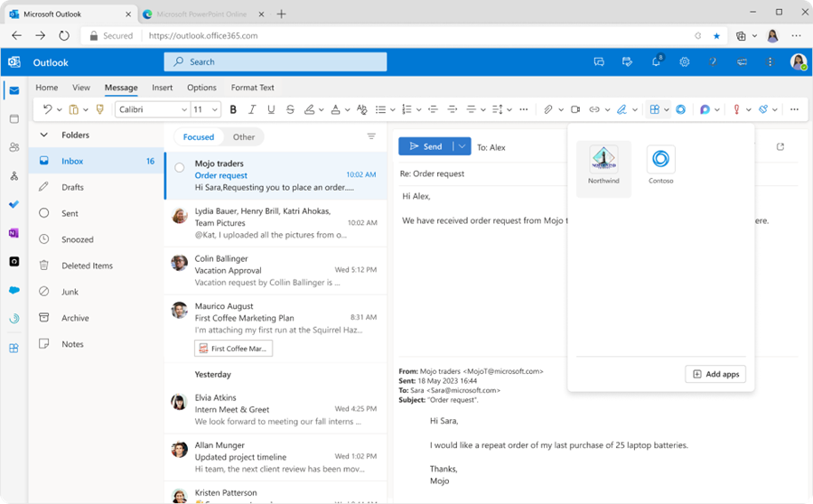This screenshot has height=504, width=813.
Task: Open the View ribbon tab
Action: 81,88
